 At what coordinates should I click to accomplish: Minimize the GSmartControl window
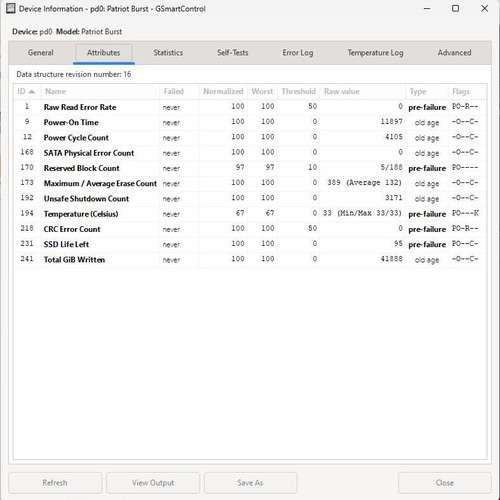[427, 9]
